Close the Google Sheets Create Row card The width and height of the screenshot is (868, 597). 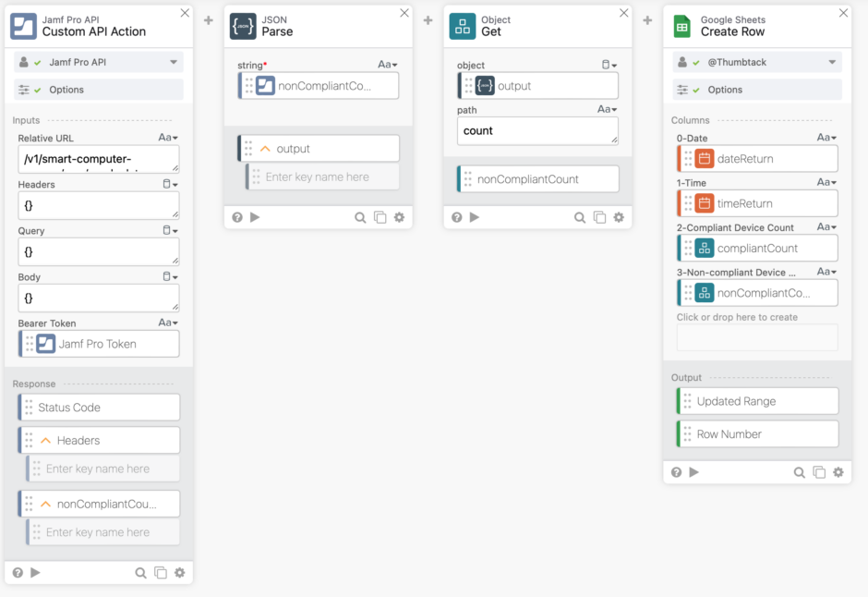[x=843, y=13]
